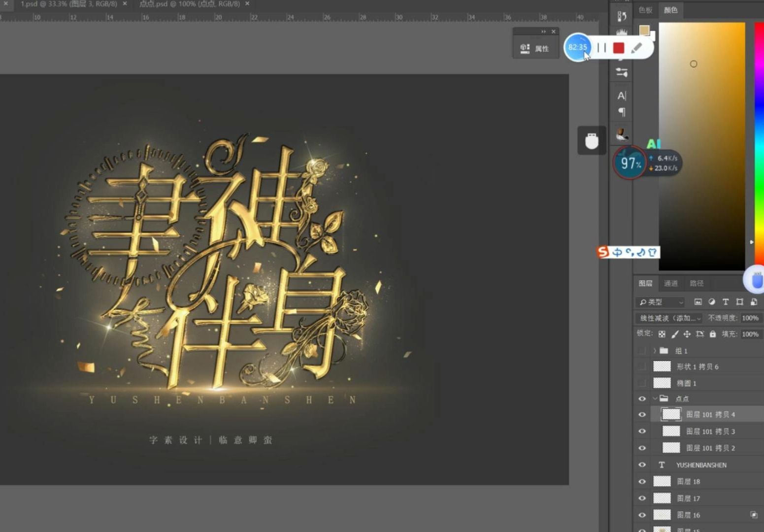This screenshot has height=532, width=764.
Task: Lock transparent pixels checkerboard icon
Action: 662,334
